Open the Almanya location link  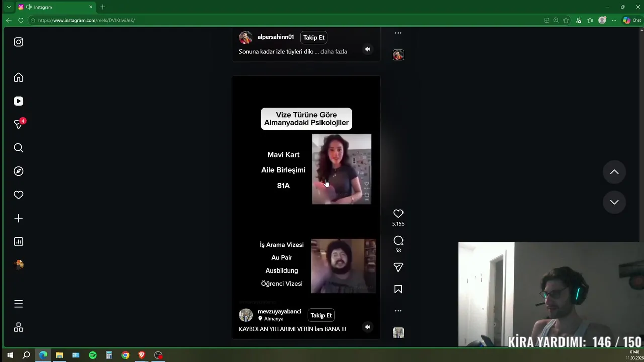coord(273,319)
